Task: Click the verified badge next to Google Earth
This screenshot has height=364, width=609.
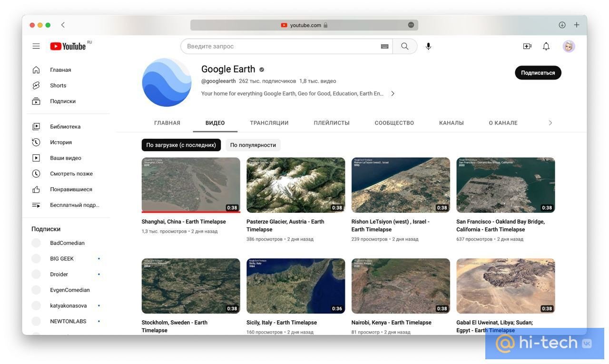Action: click(x=262, y=69)
